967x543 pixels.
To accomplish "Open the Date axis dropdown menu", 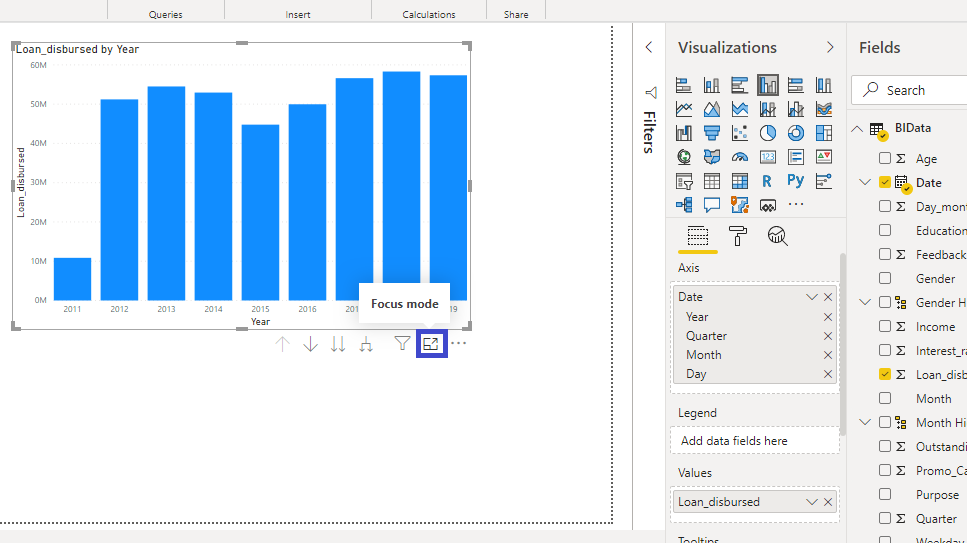I will pos(812,297).
